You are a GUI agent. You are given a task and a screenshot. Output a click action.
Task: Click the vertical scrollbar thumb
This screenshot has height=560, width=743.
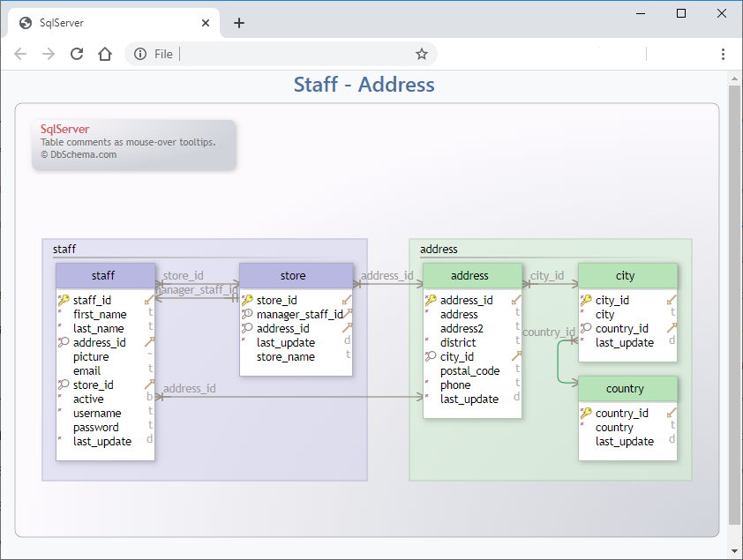tap(734, 304)
